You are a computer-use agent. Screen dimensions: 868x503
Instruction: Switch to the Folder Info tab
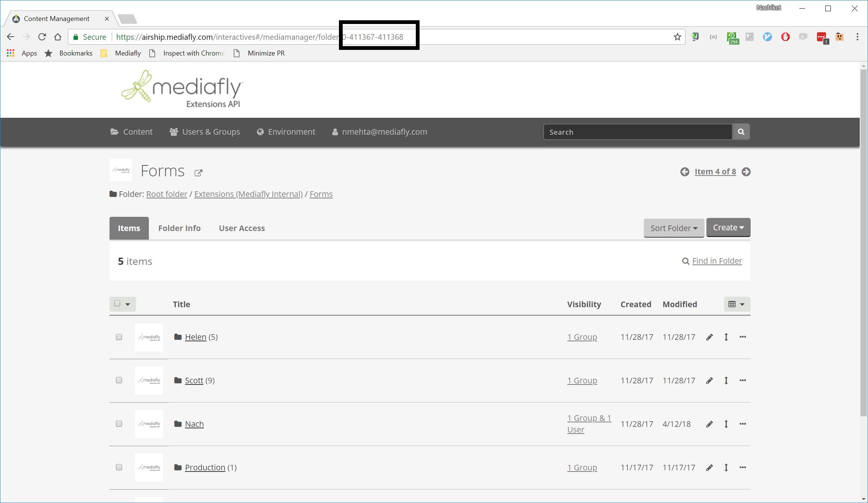179,228
